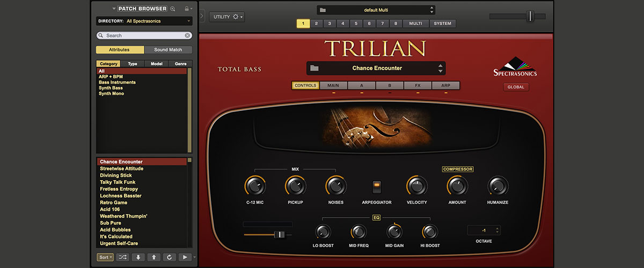The width and height of the screenshot is (644, 268).
Task: Click the NOISES mix knob
Action: click(x=335, y=186)
